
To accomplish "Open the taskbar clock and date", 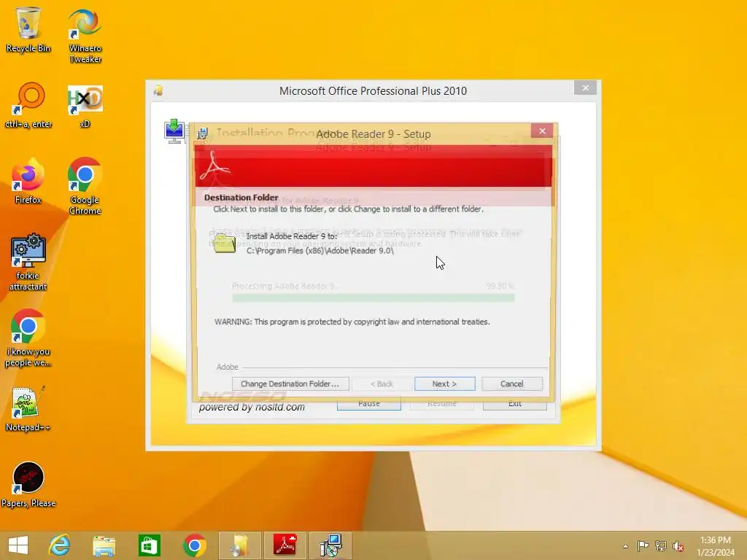I will coord(716,545).
